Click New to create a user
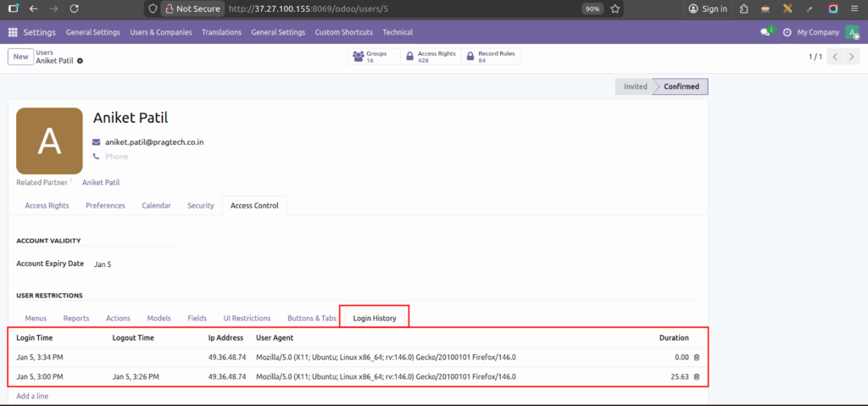The height and width of the screenshot is (406, 868). 19,57
